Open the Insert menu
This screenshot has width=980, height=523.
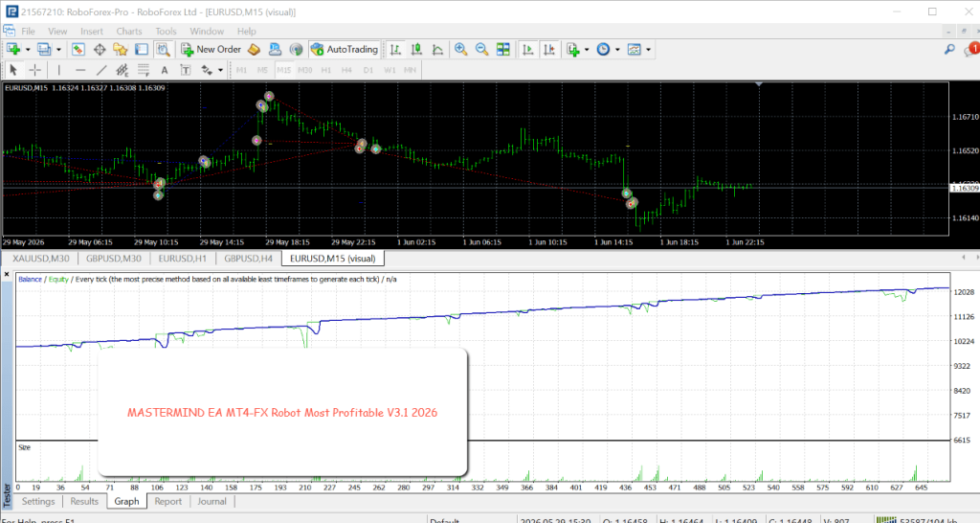coord(92,32)
